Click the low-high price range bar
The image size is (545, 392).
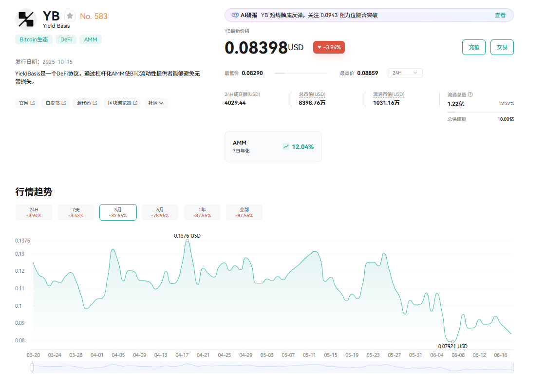pos(301,74)
